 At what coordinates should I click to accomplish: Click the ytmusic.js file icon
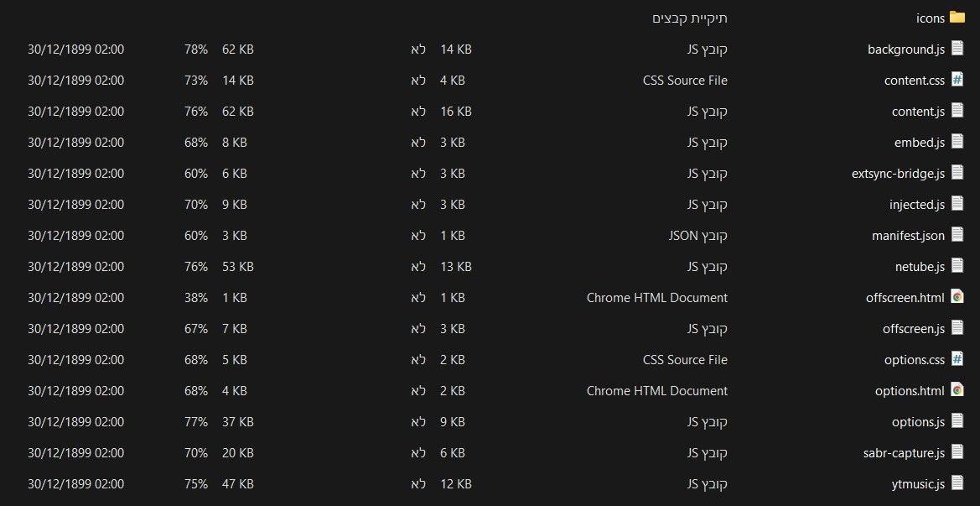(x=957, y=483)
